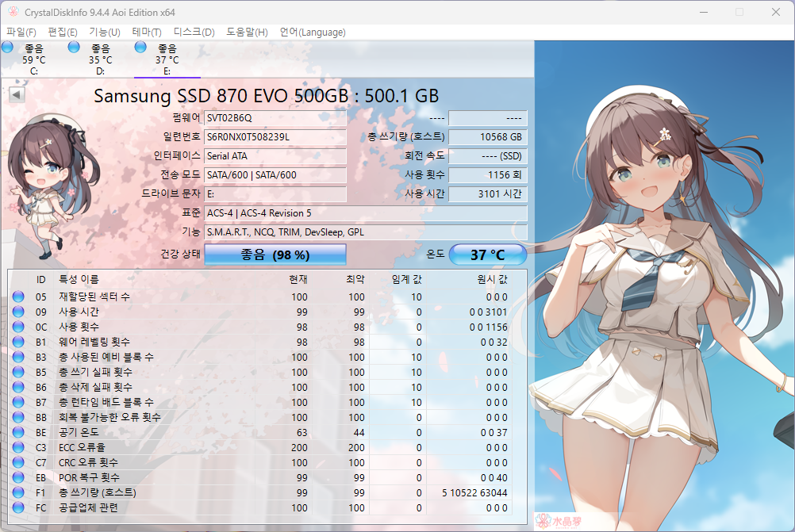Screen dimensions: 795x532
Task: Click the firmware field SVT02B6Q
Action: coord(275,118)
